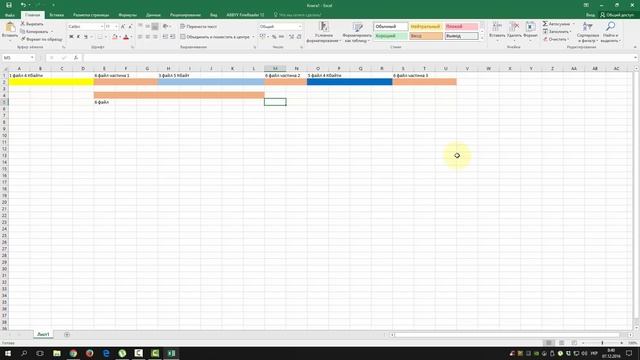Open Format as Table (Форматировать как таблицу)
This screenshot has height=360, width=640.
358,32
